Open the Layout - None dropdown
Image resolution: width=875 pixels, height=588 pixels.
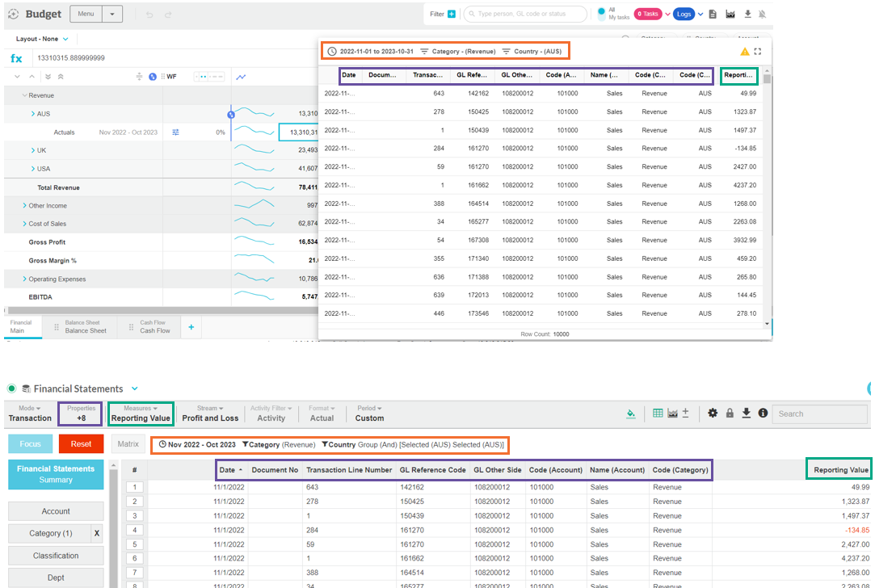pyautogui.click(x=42, y=39)
